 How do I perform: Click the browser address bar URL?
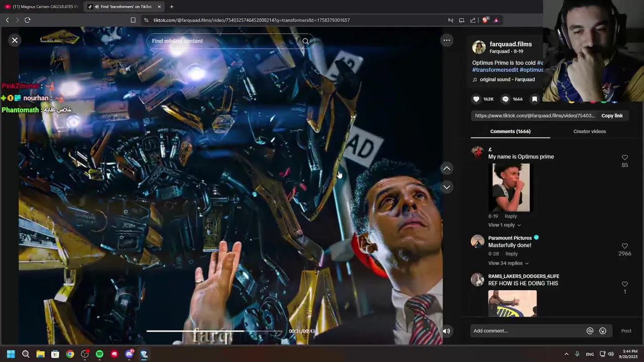[252, 20]
